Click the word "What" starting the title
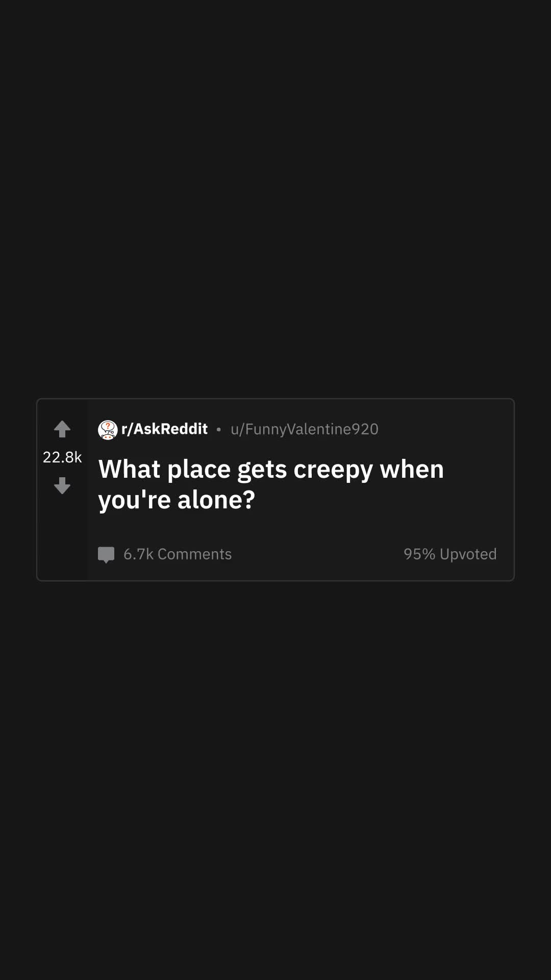Viewport: 551px width, 980px height. tap(130, 469)
